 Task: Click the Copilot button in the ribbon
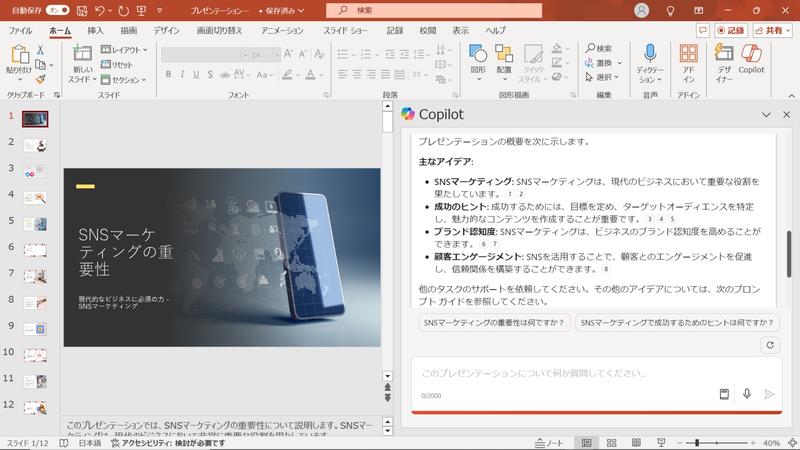point(751,60)
